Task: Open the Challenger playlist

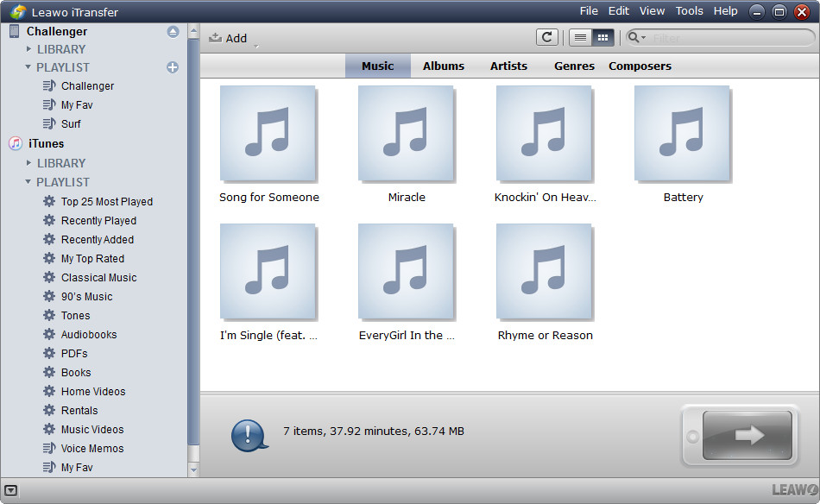Action: [x=87, y=85]
